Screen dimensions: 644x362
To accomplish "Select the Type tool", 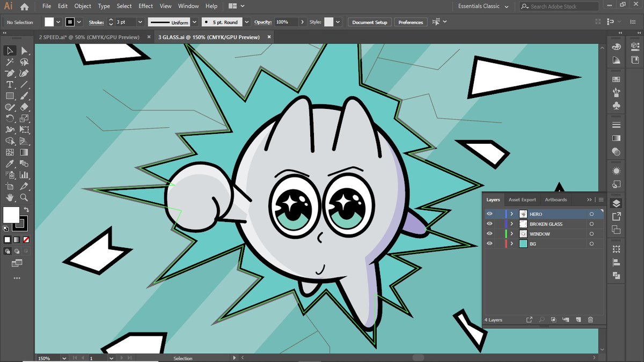I will point(10,85).
